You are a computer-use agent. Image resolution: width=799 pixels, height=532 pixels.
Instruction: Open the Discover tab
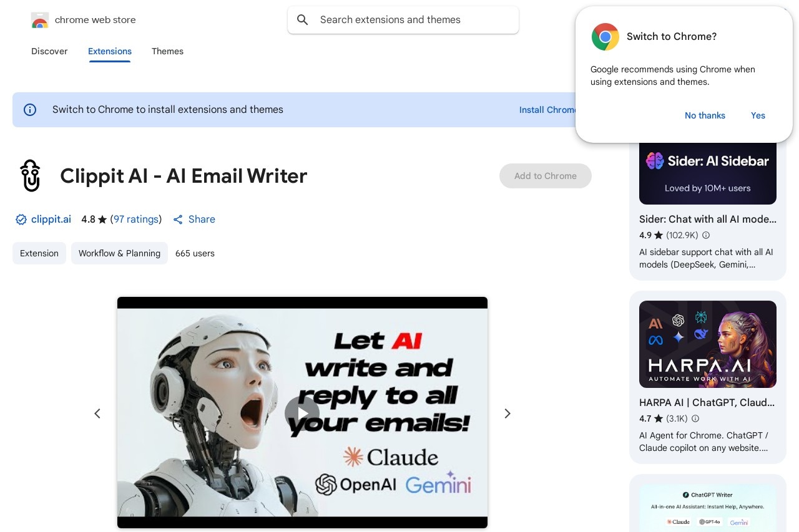click(49, 51)
